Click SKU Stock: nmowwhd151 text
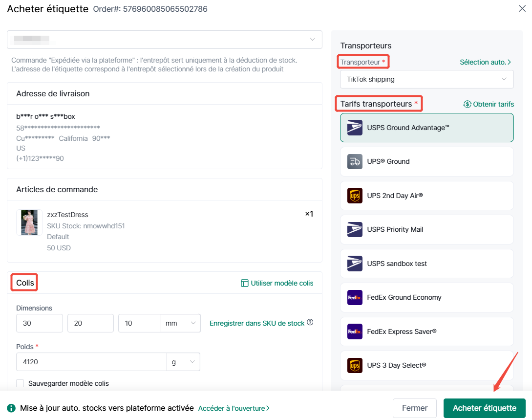The width and height of the screenshot is (532, 420). click(x=86, y=226)
